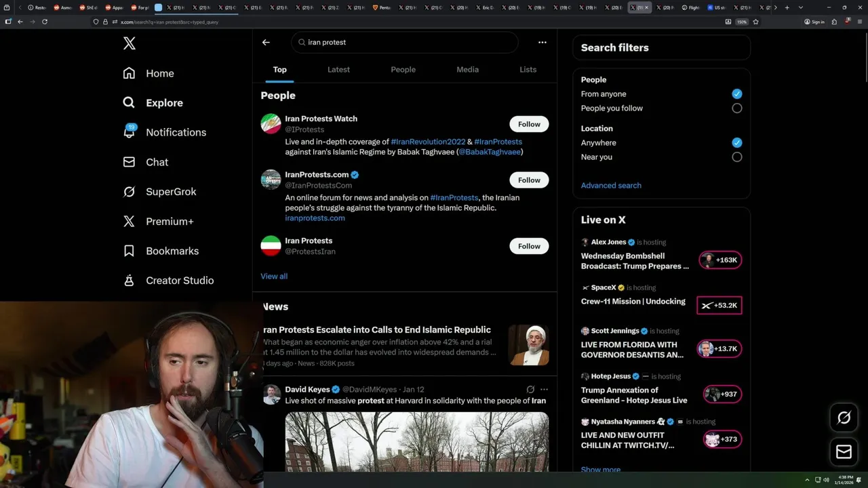
Task: Join Hotep Jesus live +937 badge
Action: tap(722, 394)
